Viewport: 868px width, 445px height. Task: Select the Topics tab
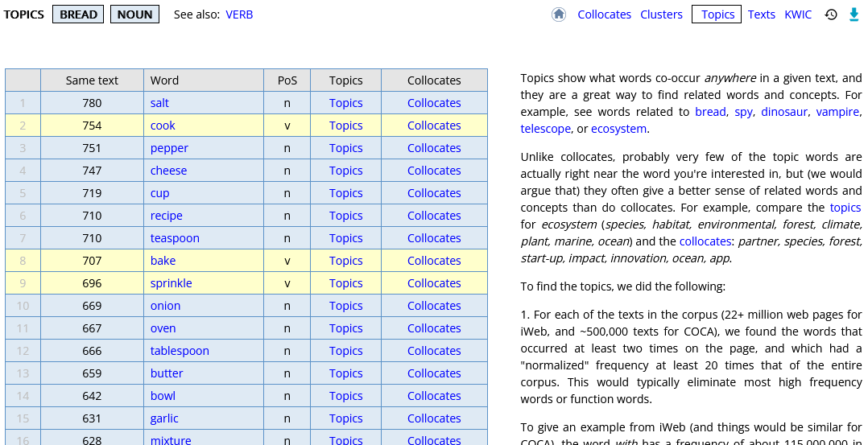pyautogui.click(x=717, y=14)
